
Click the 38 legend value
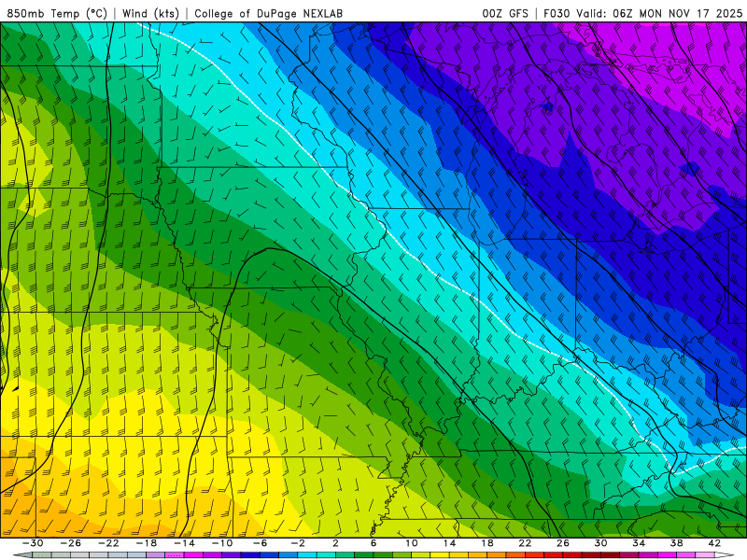[676, 543]
